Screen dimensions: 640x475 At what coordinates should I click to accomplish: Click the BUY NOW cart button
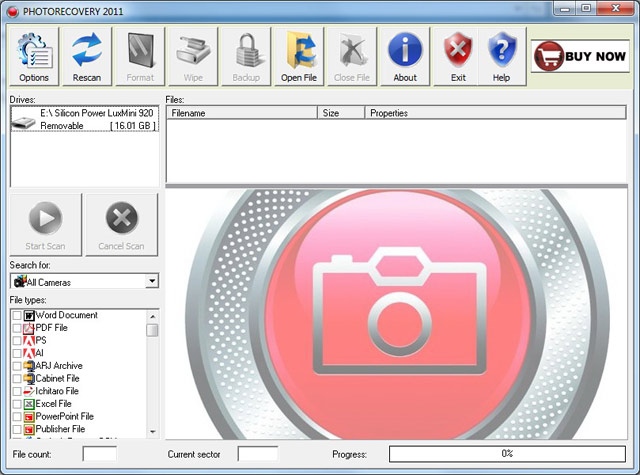tap(580, 56)
